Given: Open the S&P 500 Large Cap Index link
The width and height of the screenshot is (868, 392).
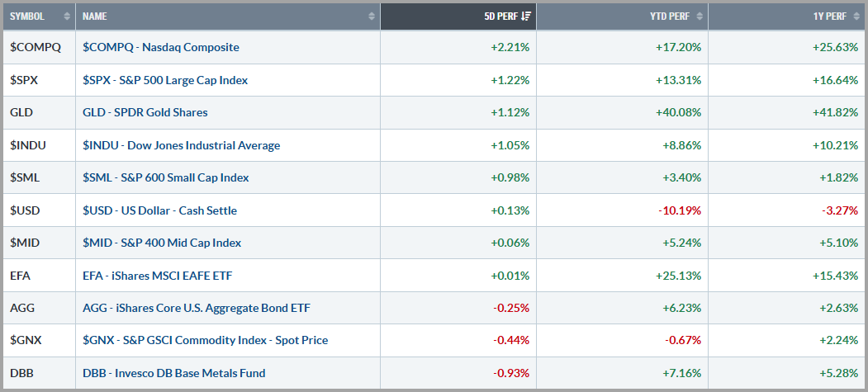Looking at the screenshot, I should click(x=165, y=80).
